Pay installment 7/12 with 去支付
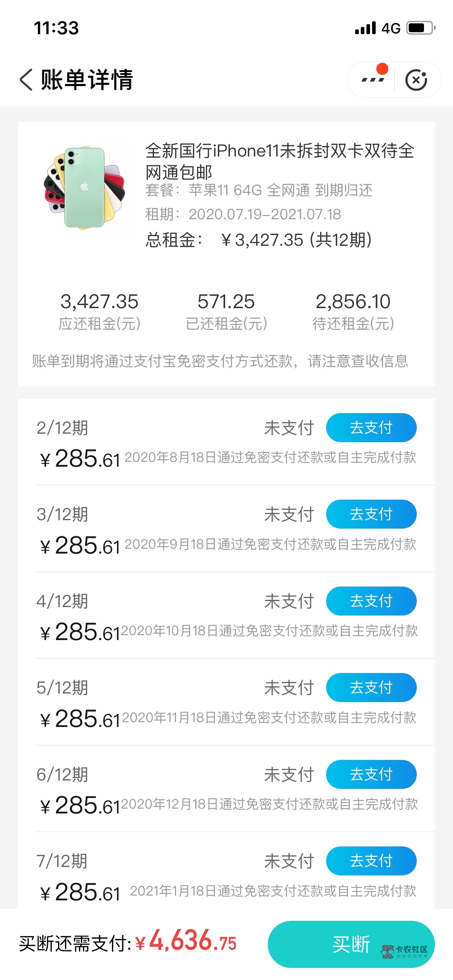 point(371,861)
